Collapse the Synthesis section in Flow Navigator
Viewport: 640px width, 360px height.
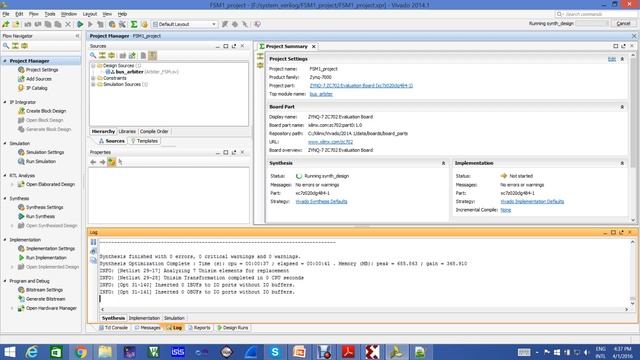pos(5,198)
